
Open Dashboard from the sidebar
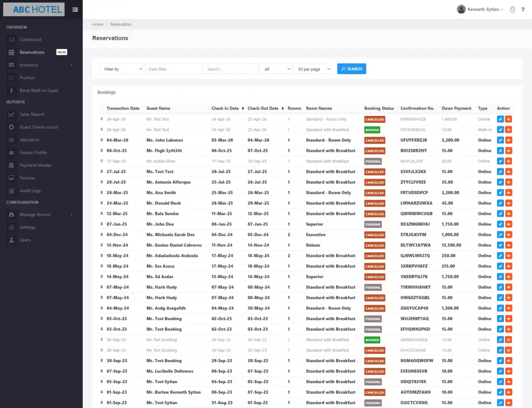point(30,39)
